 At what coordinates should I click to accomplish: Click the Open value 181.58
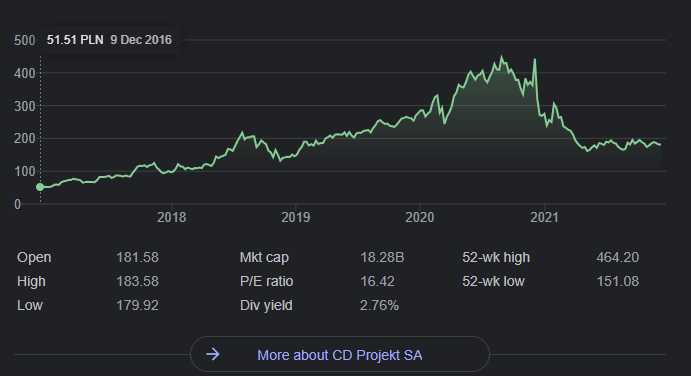coord(137,257)
